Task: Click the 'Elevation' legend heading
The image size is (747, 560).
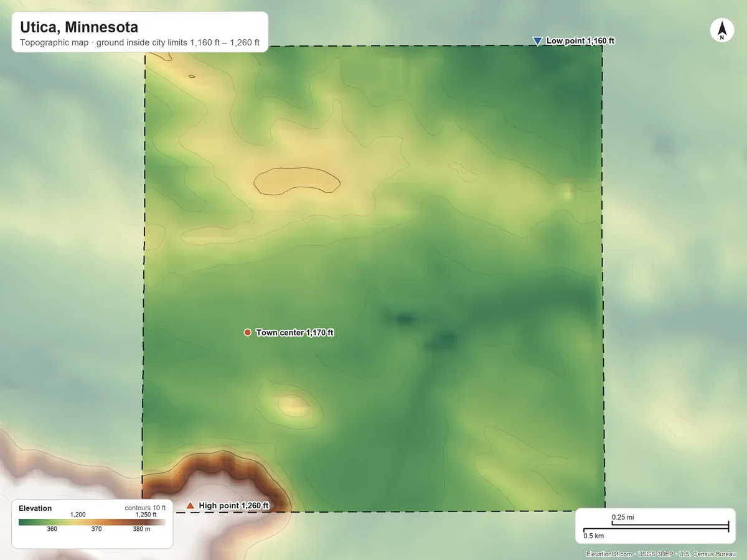Action: (x=35, y=508)
